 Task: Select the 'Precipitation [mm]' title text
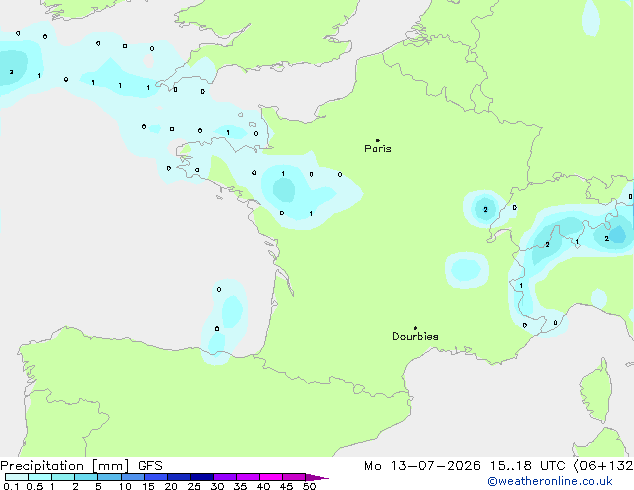pyautogui.click(x=65, y=466)
